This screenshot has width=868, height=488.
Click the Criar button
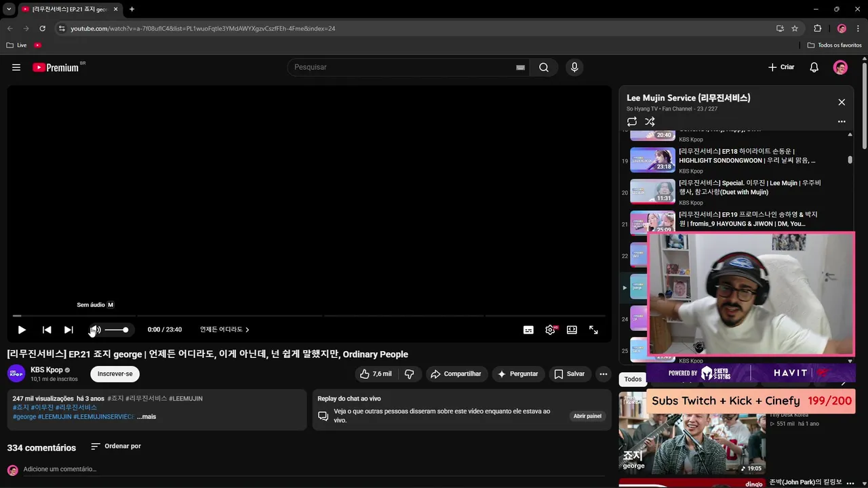coord(781,67)
